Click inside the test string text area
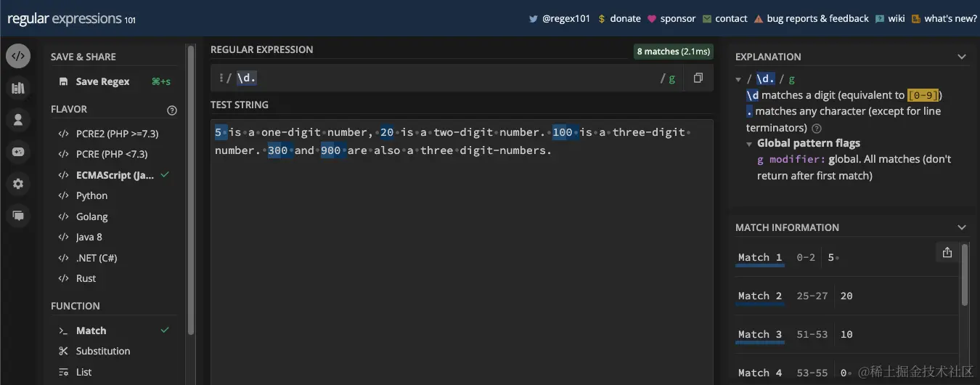Screen dimensions: 980x385 (462, 252)
